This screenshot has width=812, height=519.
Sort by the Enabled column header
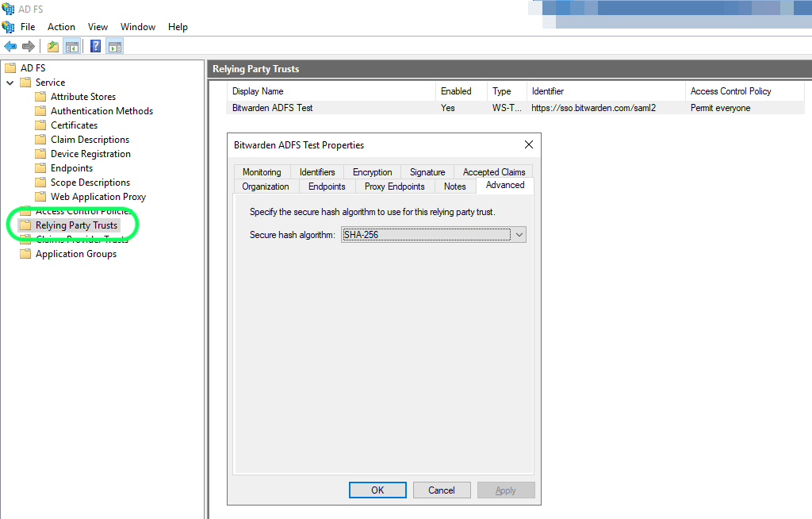click(x=462, y=91)
